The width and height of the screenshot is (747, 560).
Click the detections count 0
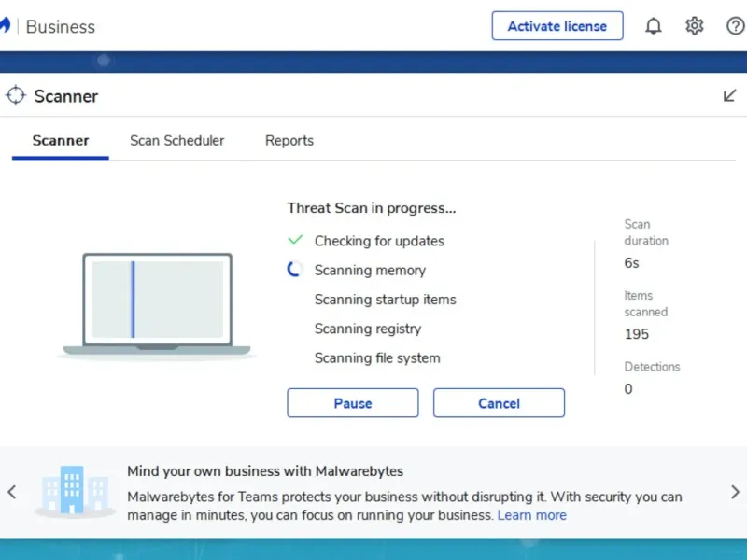click(x=628, y=389)
